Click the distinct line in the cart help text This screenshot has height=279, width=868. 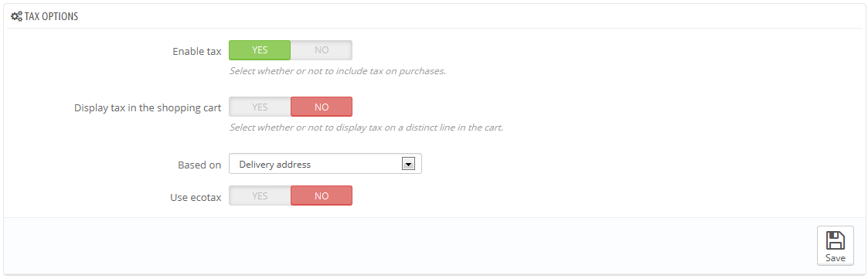(366, 128)
